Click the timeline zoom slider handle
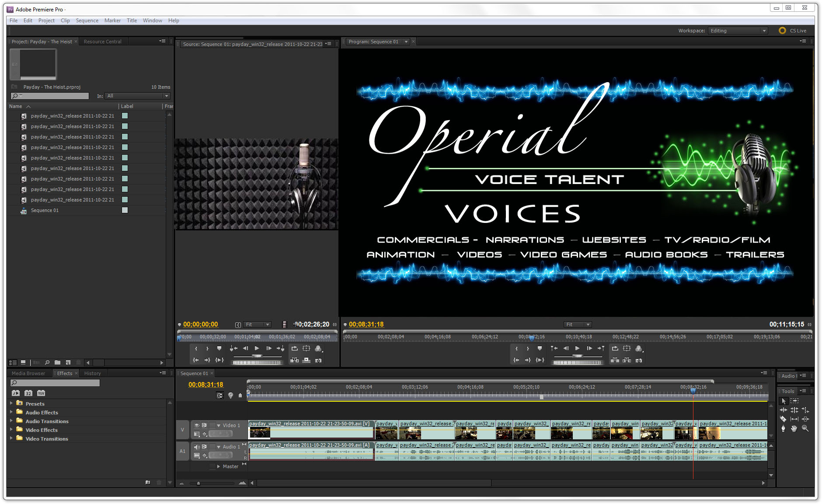Image resolution: width=822 pixels, height=504 pixels. point(199,483)
